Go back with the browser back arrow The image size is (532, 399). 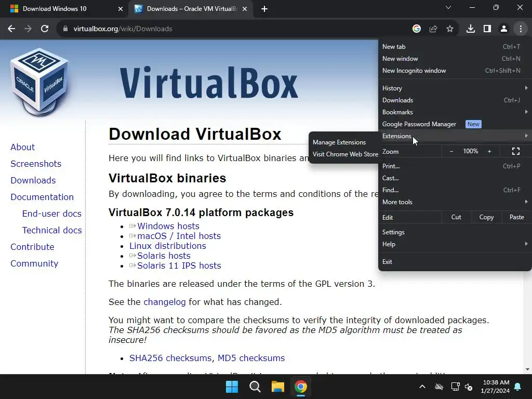[11, 29]
